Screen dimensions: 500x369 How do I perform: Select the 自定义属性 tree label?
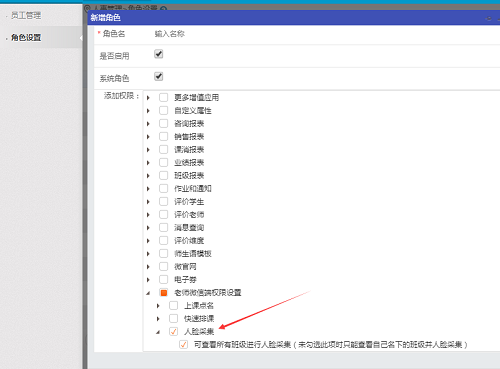click(x=193, y=110)
